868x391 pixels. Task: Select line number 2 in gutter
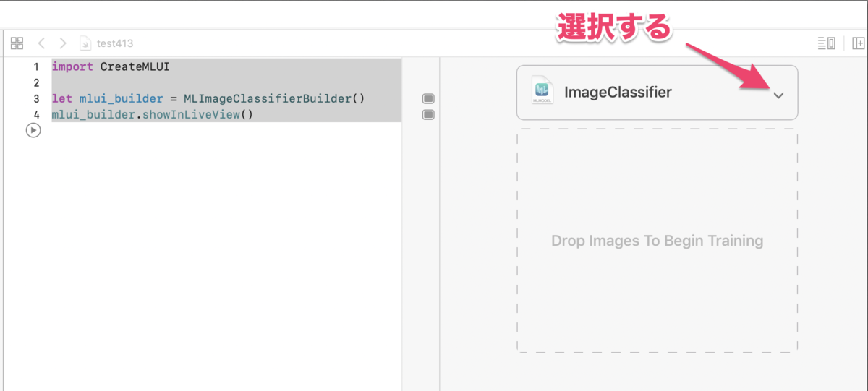(x=35, y=82)
